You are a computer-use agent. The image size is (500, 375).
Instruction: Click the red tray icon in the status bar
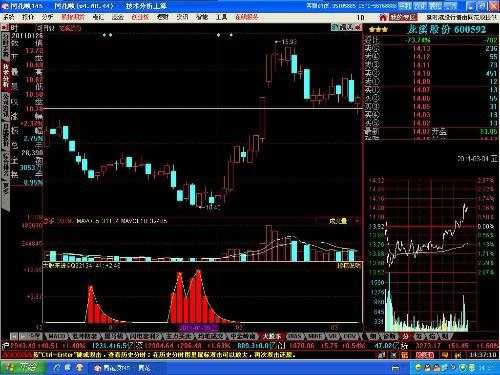[424, 355]
